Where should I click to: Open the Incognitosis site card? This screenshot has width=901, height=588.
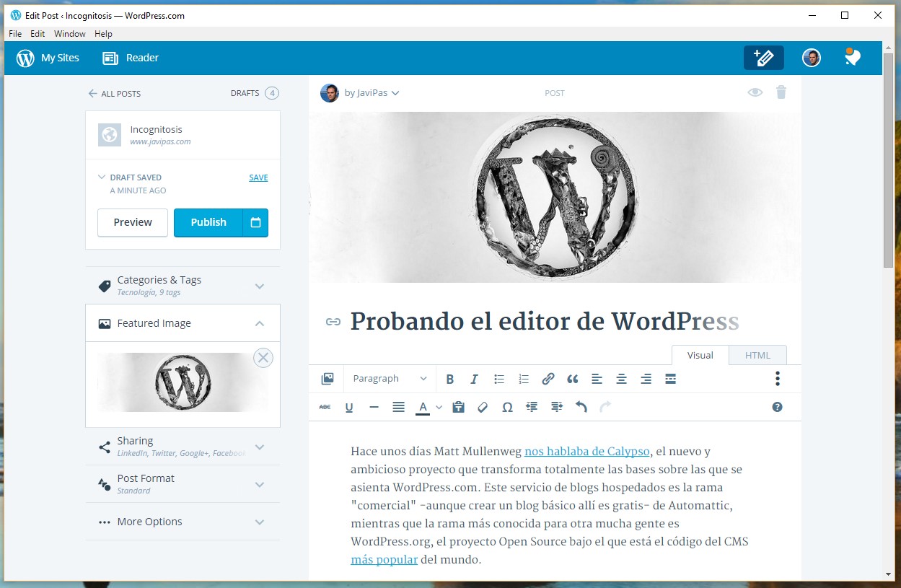(x=183, y=135)
